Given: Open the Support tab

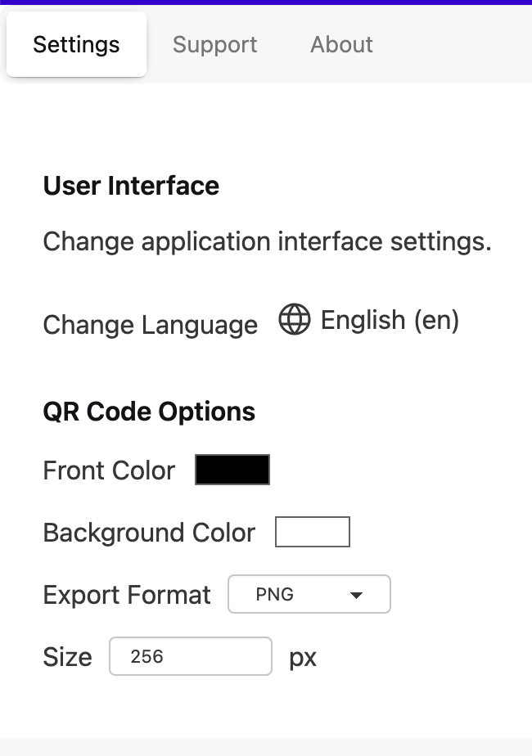Looking at the screenshot, I should [214, 45].
